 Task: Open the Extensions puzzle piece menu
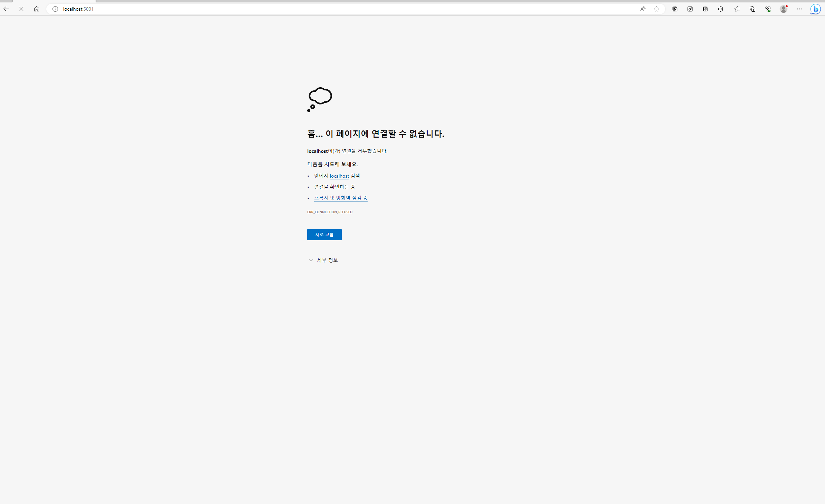(x=720, y=9)
